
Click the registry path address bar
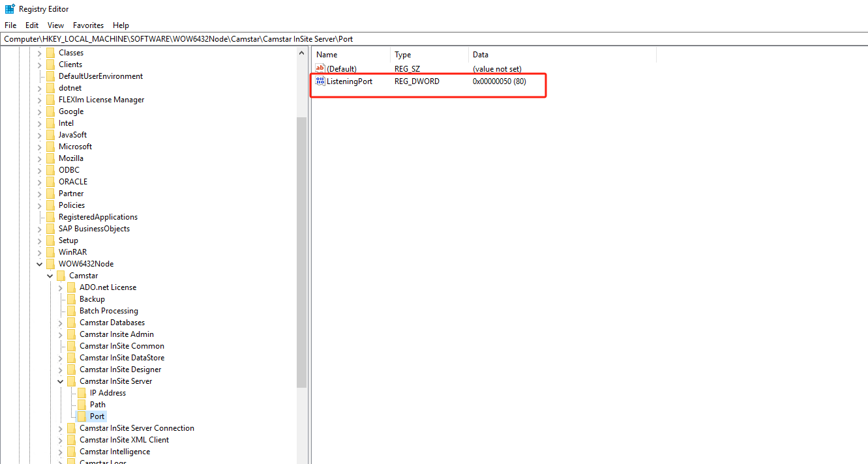pos(434,39)
